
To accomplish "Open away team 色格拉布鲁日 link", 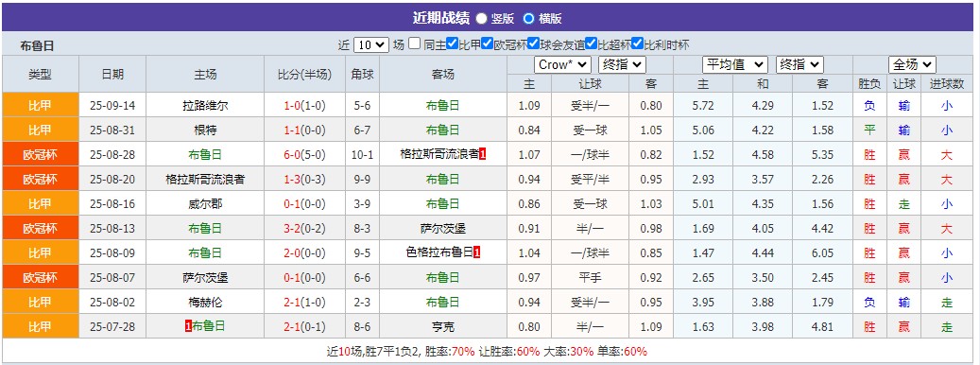I will click(439, 253).
